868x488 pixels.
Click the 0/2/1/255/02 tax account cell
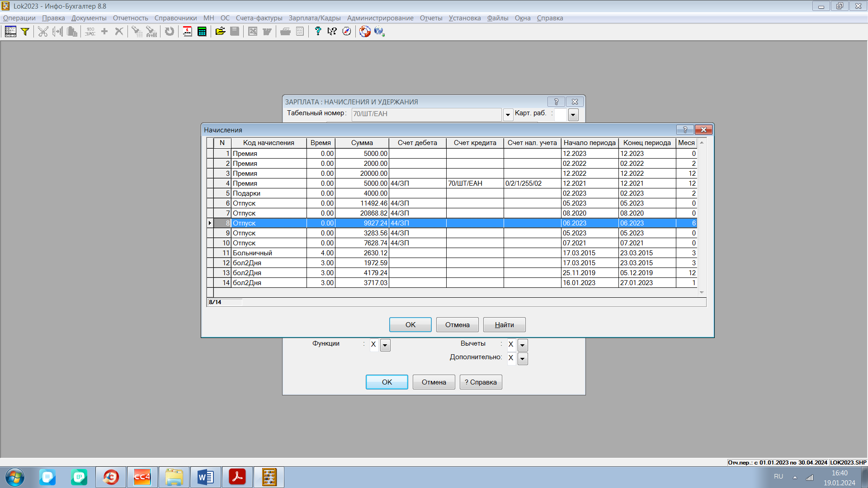533,183
